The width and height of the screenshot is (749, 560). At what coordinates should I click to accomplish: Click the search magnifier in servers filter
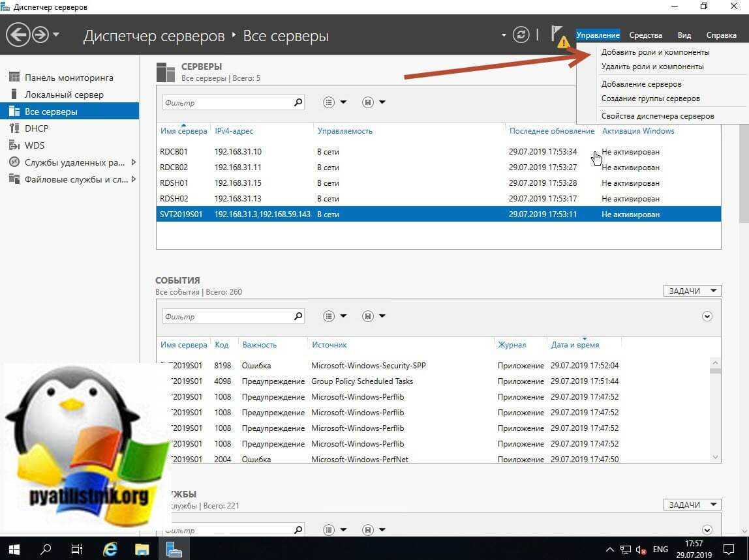click(298, 102)
